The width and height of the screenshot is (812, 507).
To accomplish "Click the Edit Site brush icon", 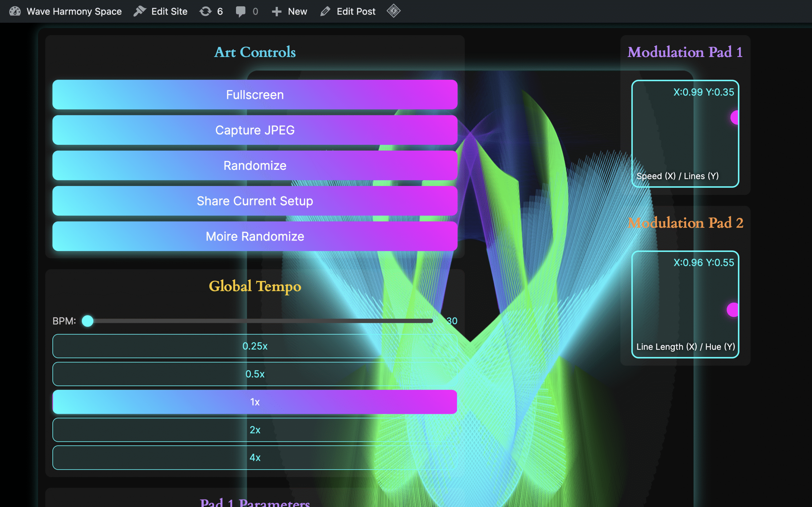I will pos(140,11).
